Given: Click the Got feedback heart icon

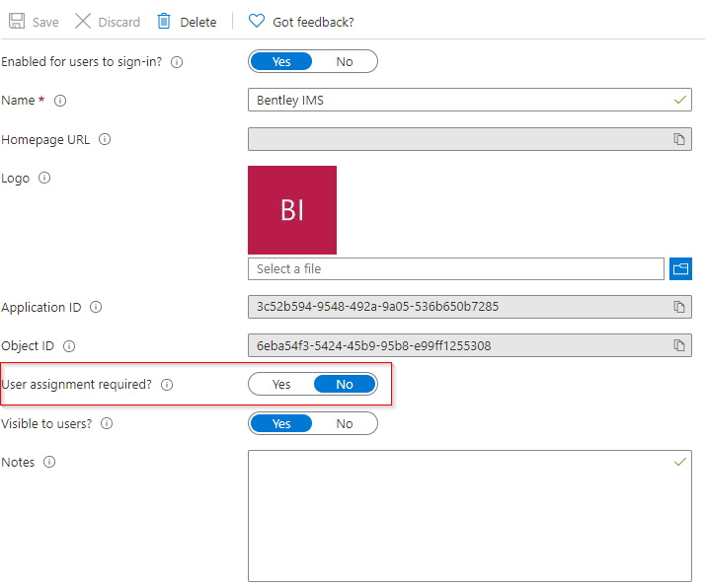Looking at the screenshot, I should (x=257, y=21).
